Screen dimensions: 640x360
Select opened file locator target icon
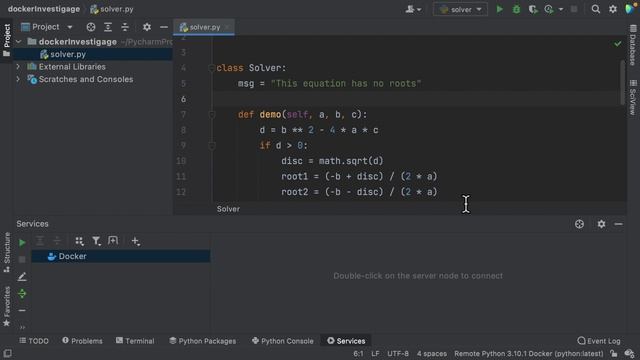click(91, 27)
